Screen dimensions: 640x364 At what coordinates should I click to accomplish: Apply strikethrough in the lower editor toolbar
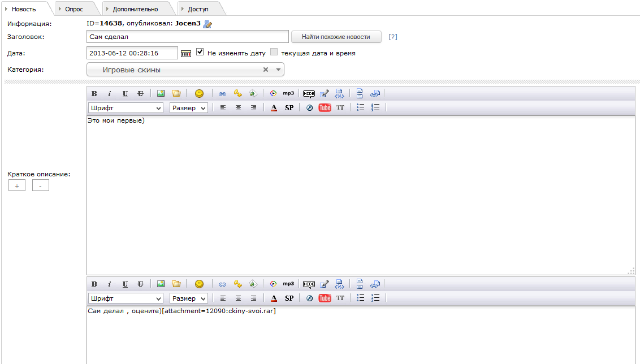pos(140,284)
